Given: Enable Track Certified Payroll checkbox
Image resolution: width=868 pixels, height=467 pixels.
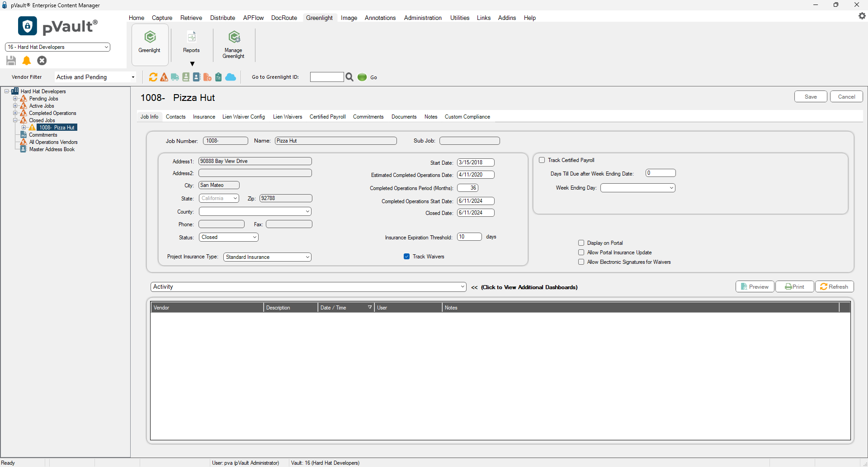Looking at the screenshot, I should coord(542,160).
